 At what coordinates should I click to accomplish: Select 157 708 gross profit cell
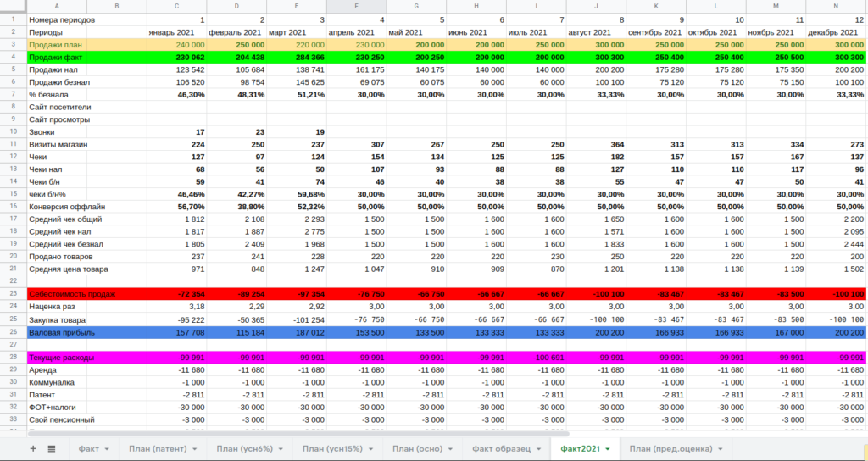(x=177, y=332)
